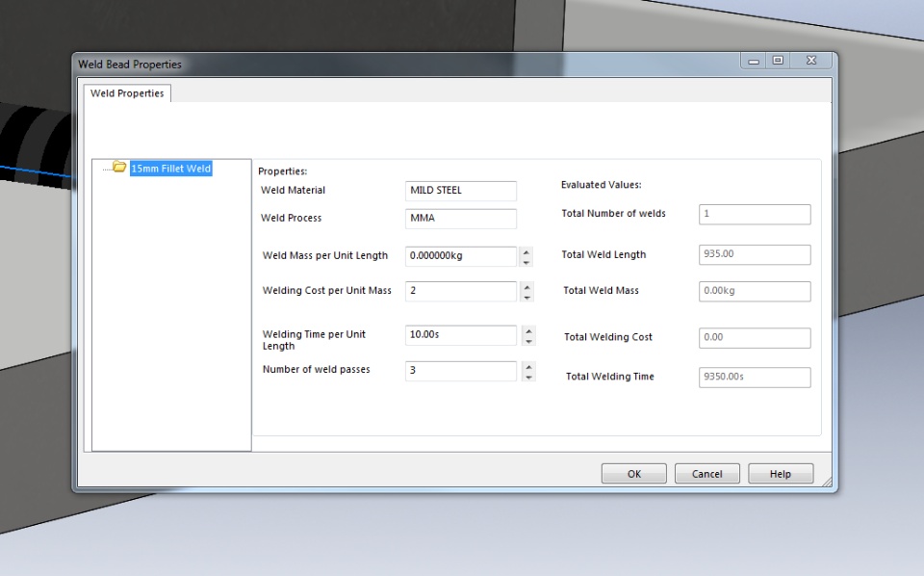The height and width of the screenshot is (576, 924).
Task: Click the Total Welding Time value 9350.00s
Action: 755,377
